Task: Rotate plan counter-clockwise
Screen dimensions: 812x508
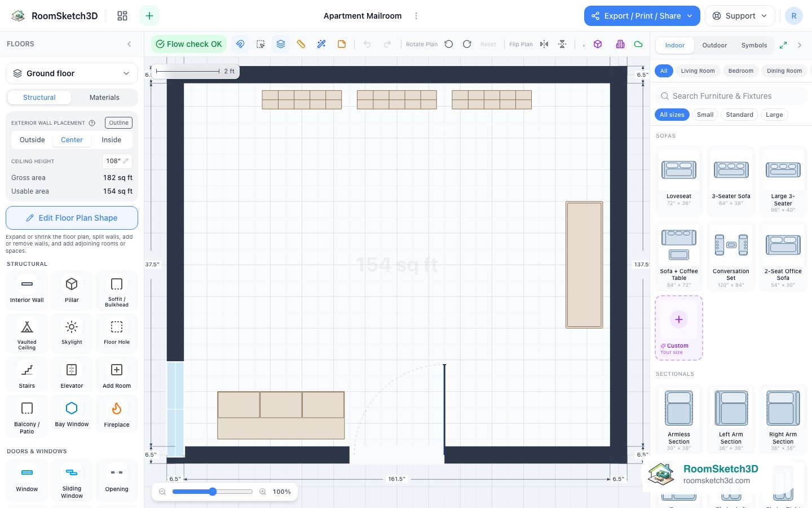Action: tap(449, 44)
